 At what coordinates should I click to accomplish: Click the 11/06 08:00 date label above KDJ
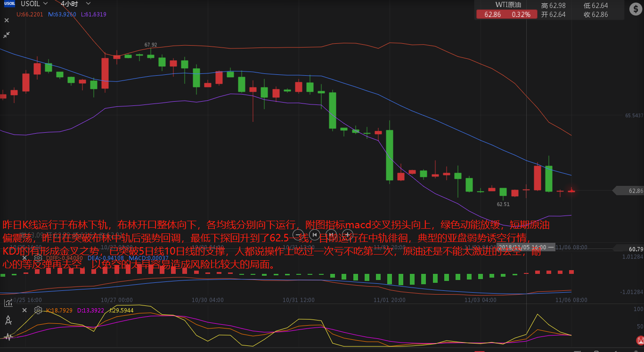click(x=571, y=300)
